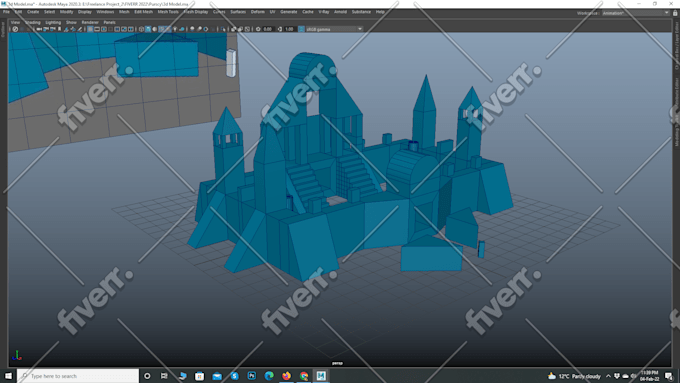
Task: Click the Windows Start button
Action: click(x=8, y=376)
